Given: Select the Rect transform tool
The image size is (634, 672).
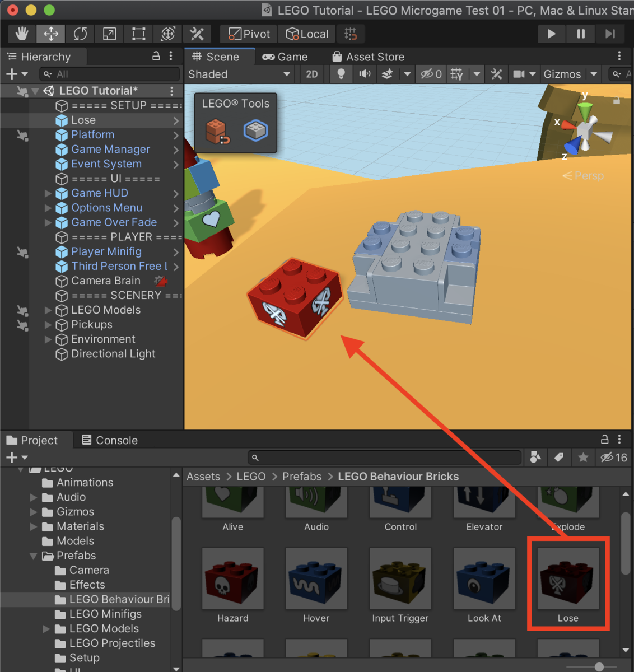Looking at the screenshot, I should (x=138, y=34).
